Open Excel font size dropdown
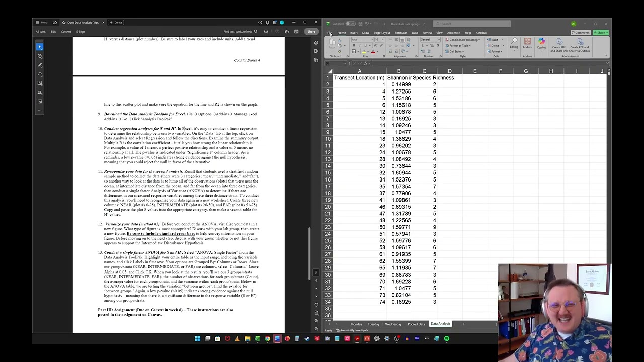This screenshot has width=644, height=362. 383,40
